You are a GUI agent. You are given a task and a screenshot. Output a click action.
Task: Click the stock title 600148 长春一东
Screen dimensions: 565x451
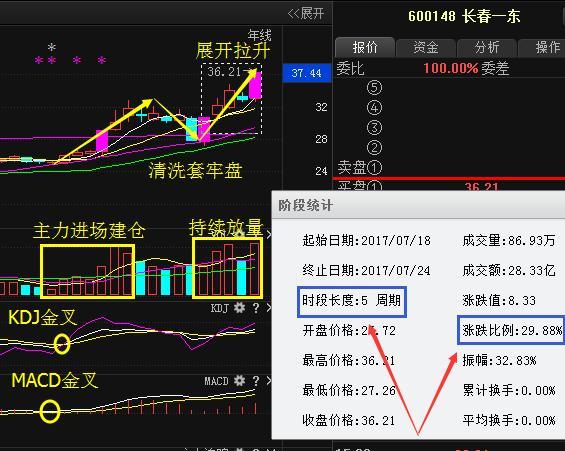click(x=464, y=16)
